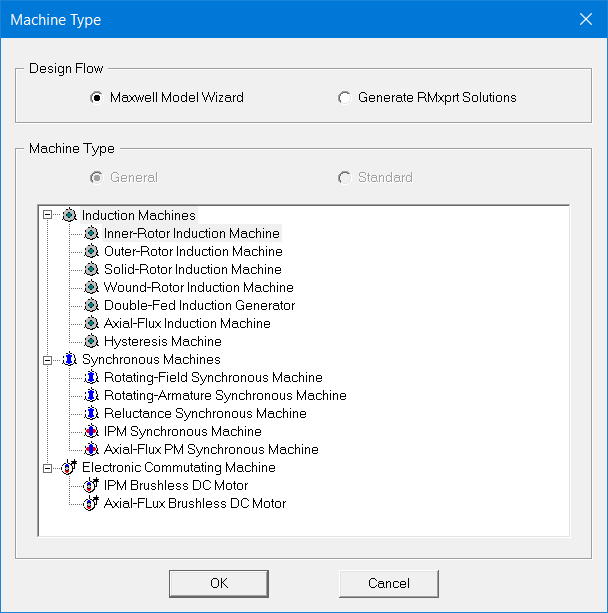Select the Maxwell Model Wizard radio button
608x613 pixels.
(x=96, y=97)
